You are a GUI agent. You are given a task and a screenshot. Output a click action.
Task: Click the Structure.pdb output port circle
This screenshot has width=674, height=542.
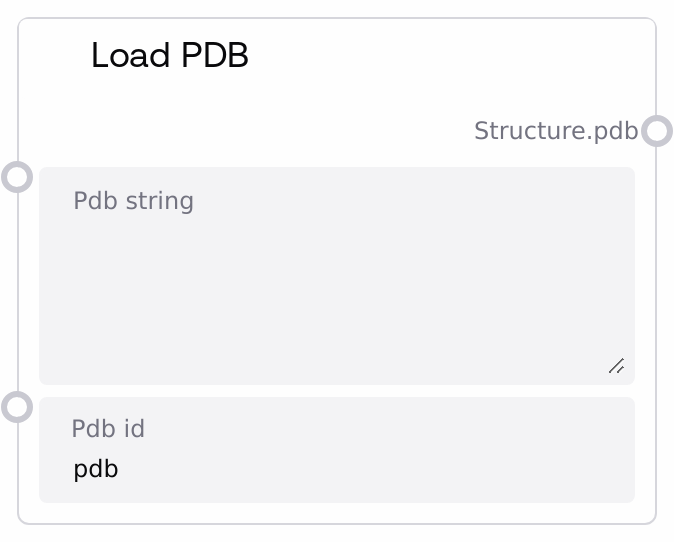[x=656, y=131]
